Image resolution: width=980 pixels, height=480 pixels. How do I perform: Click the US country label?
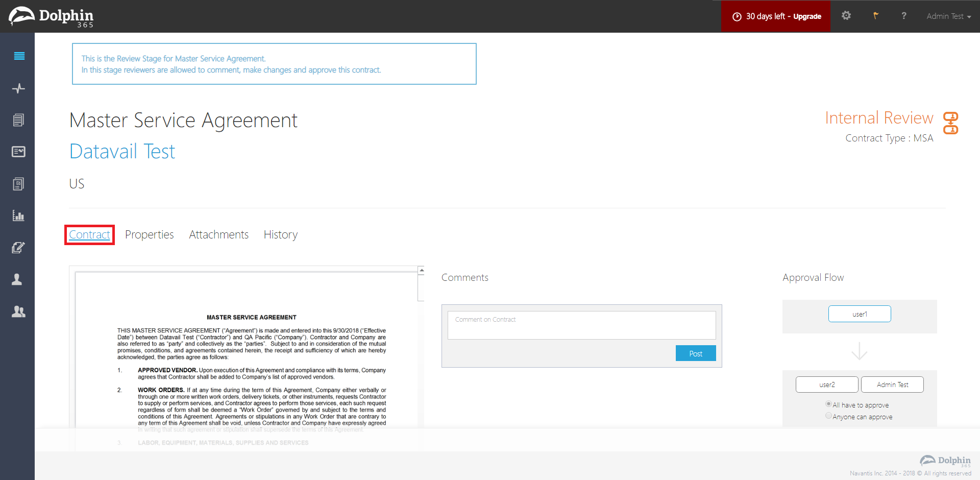tap(77, 184)
